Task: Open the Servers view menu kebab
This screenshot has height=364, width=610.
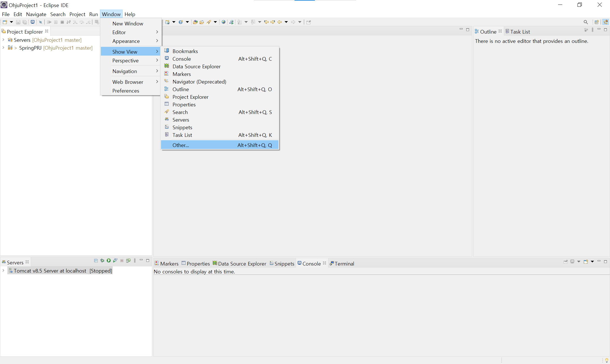Action: point(135,261)
